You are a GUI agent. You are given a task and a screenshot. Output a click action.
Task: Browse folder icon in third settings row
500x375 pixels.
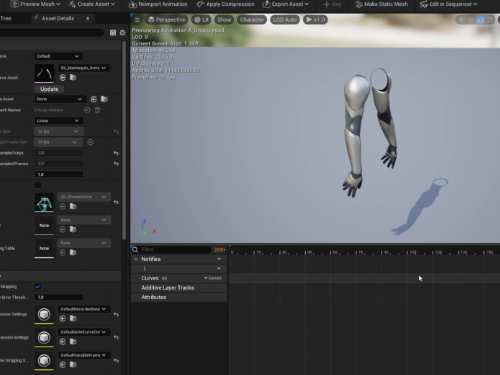pos(73,365)
